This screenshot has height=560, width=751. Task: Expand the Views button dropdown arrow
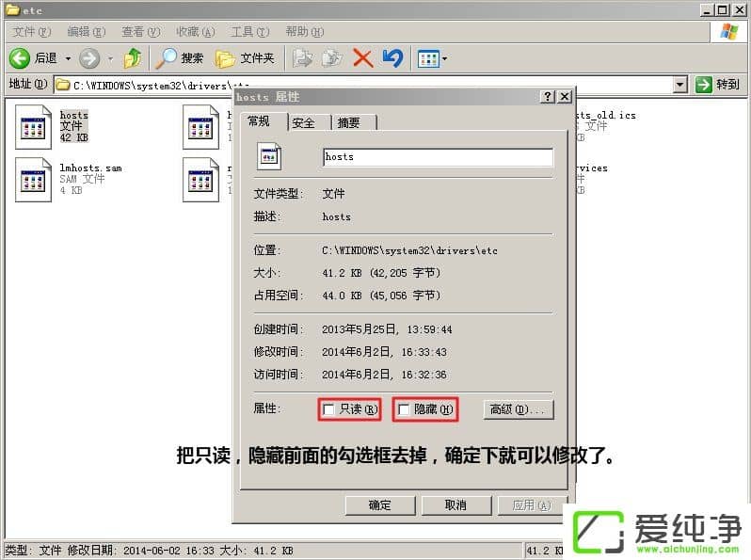click(444, 59)
